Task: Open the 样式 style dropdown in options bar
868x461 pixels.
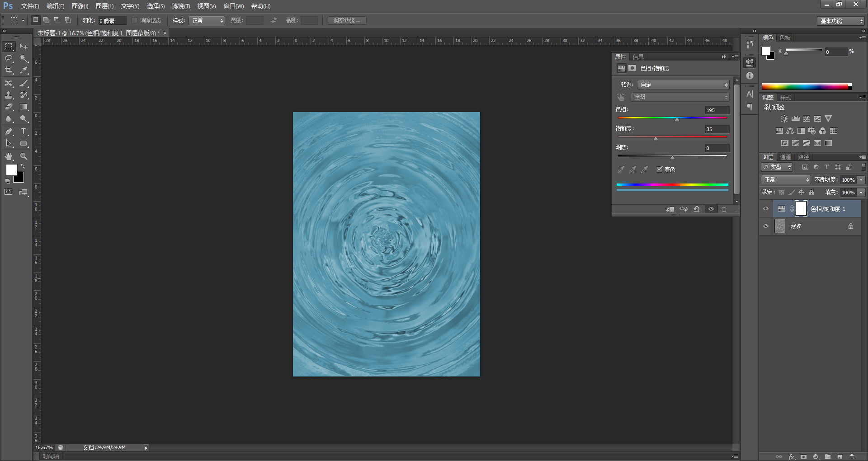Action: click(207, 21)
